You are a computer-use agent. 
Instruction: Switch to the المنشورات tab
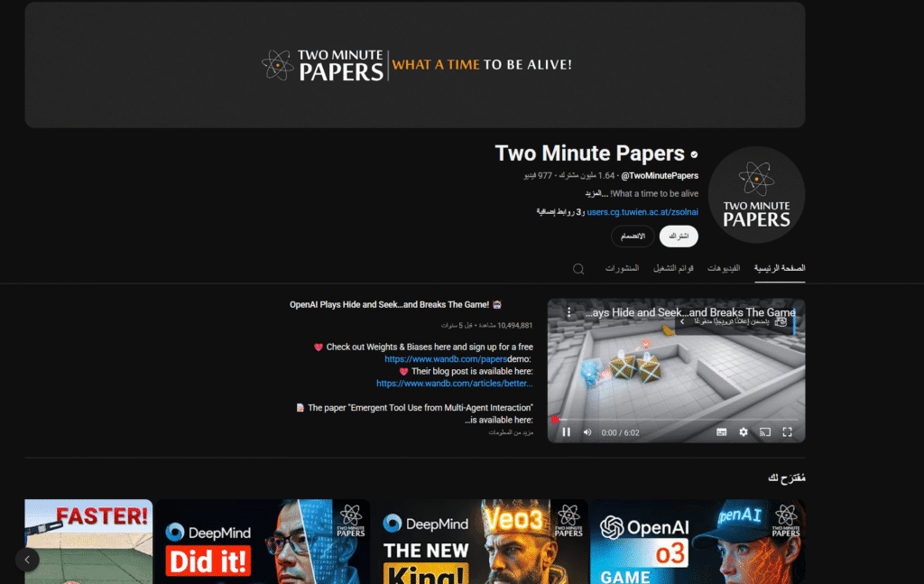click(622, 268)
